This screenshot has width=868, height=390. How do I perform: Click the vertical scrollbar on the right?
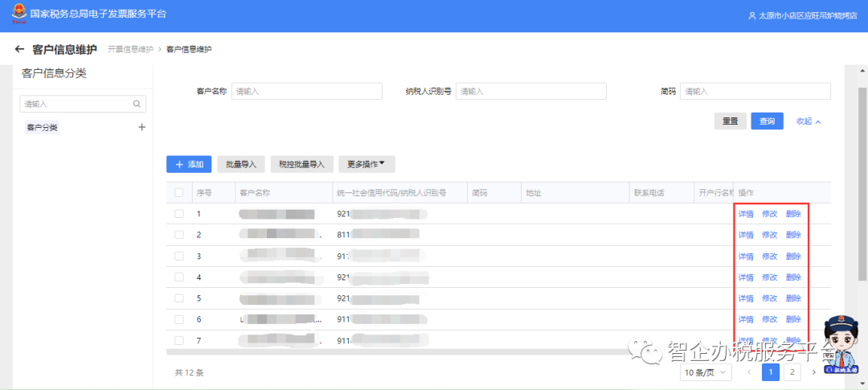(862, 183)
